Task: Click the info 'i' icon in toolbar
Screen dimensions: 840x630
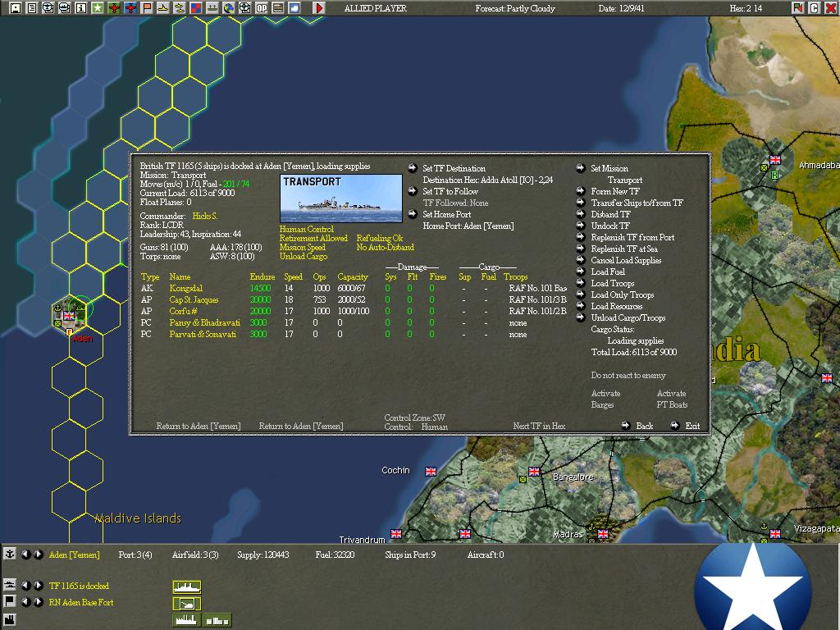Action: [80, 8]
